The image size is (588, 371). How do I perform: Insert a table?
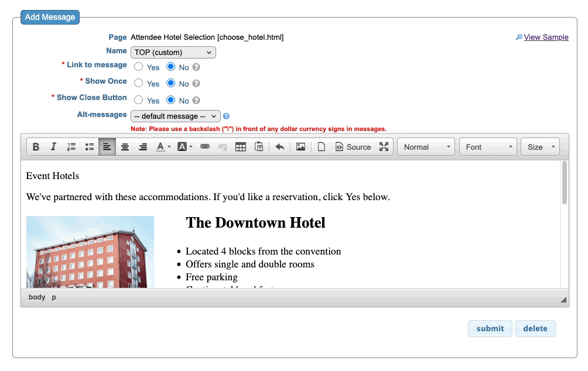(x=241, y=147)
